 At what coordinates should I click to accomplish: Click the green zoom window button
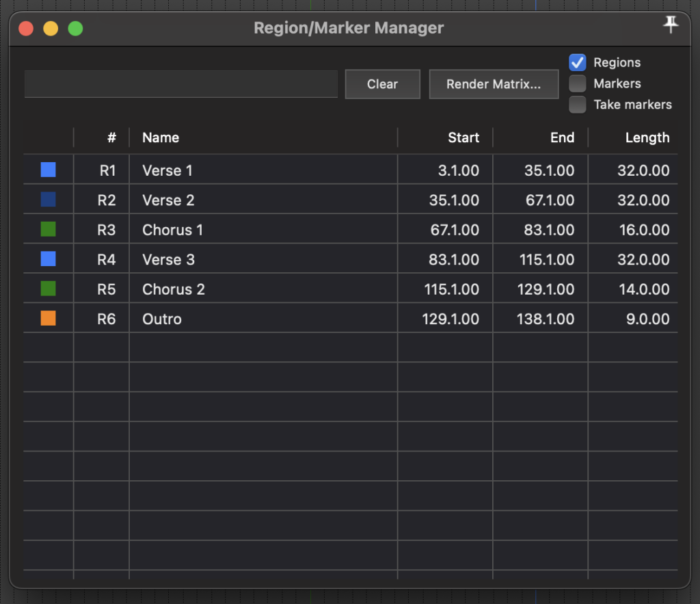click(x=75, y=29)
